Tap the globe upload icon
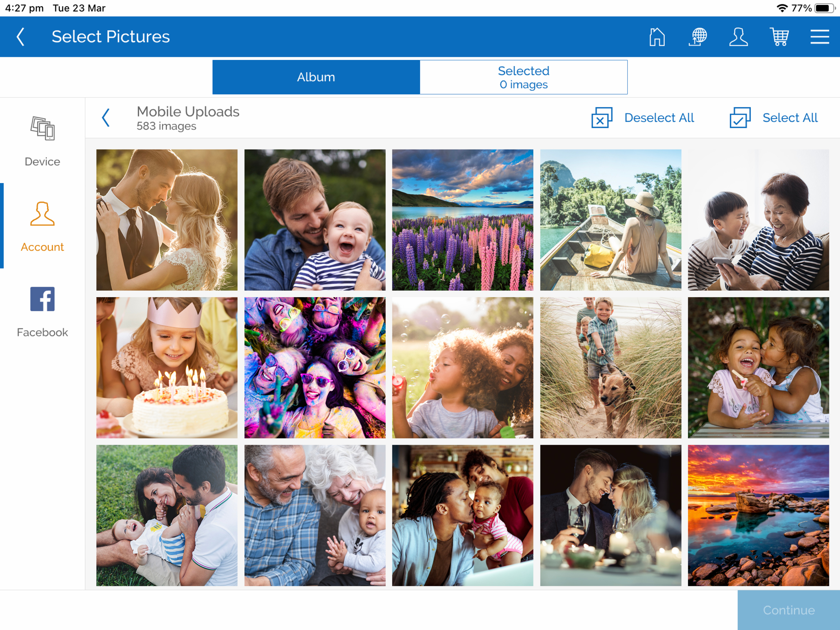Screen dimensions: 840x630 click(x=698, y=37)
